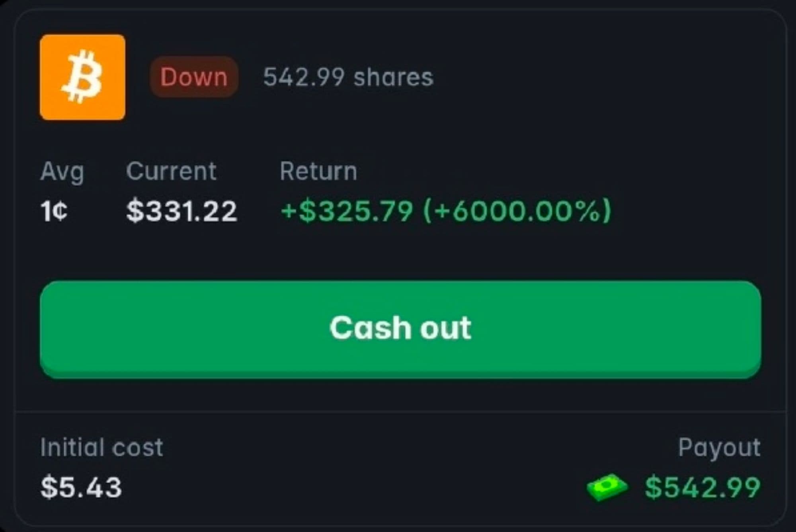Viewport: 796px width, 532px height.
Task: Click the $331.22 current value
Action: coord(181,210)
